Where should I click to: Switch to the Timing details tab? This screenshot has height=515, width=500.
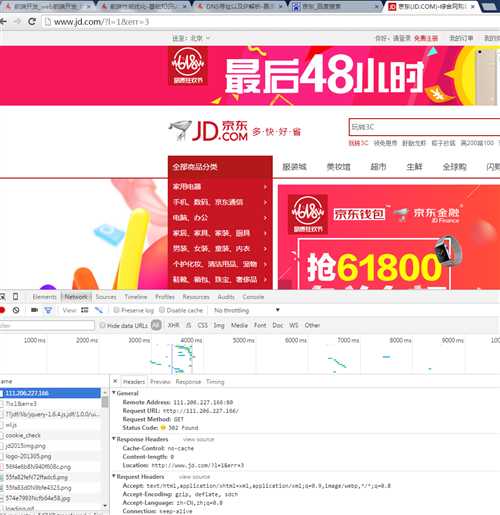pyautogui.click(x=215, y=382)
